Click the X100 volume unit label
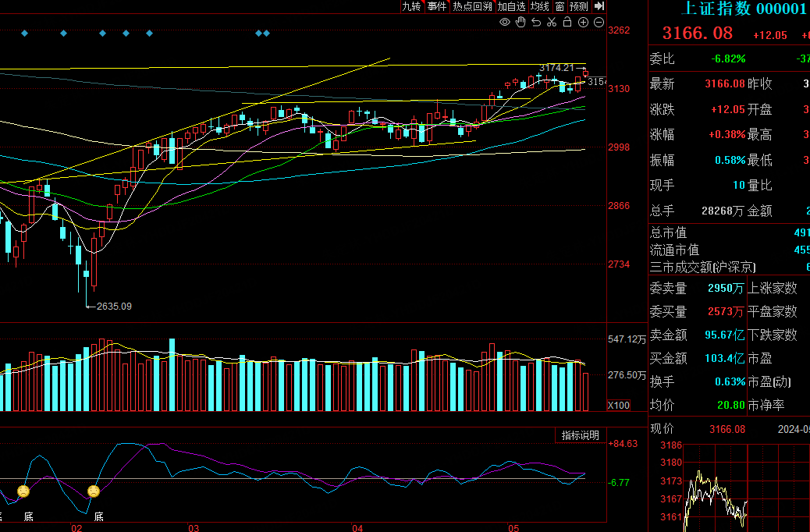Viewport: 810px width, 532px height. point(619,405)
